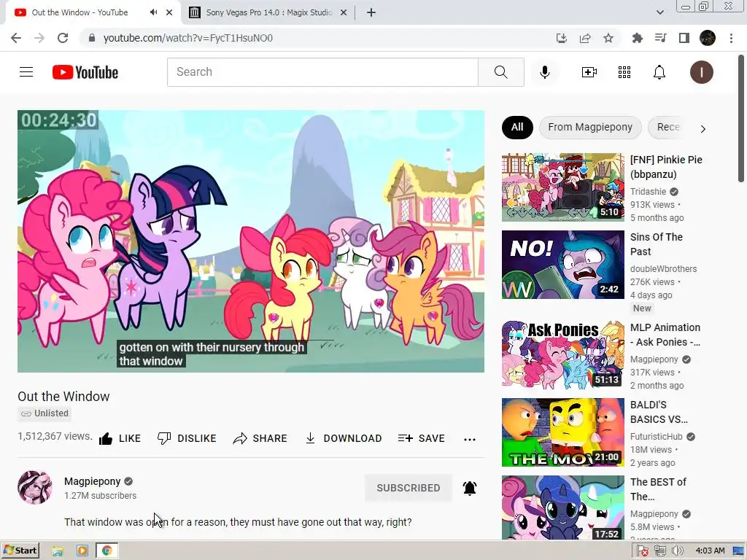This screenshot has width=747, height=560.
Task: Go to the YouTube home logo
Action: pyautogui.click(x=85, y=72)
